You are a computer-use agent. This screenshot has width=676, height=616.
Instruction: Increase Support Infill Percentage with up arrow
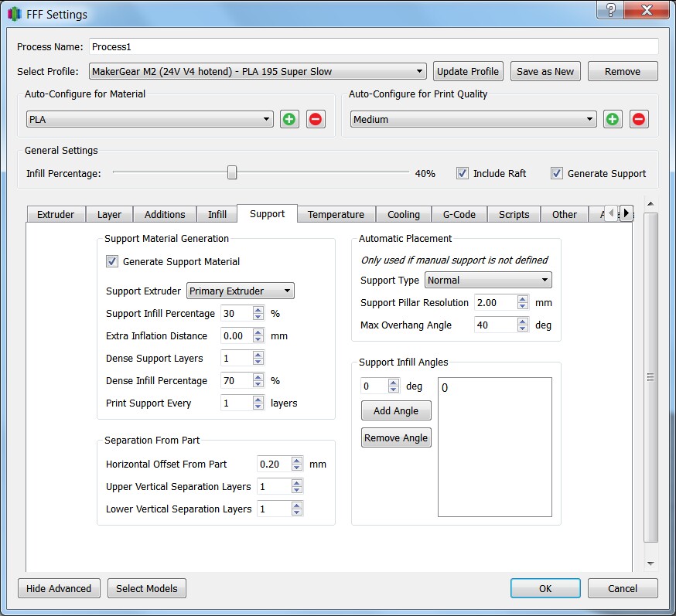258,310
